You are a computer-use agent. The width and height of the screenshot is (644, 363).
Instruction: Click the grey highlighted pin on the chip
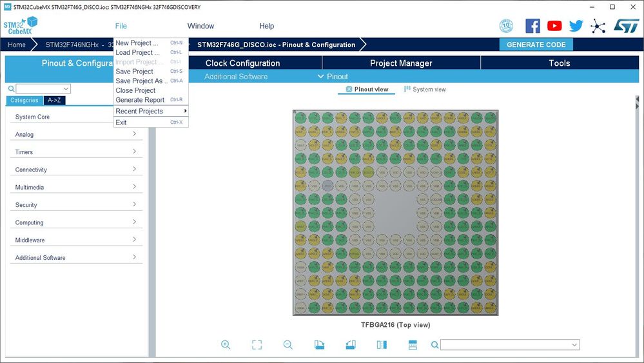coord(327,186)
